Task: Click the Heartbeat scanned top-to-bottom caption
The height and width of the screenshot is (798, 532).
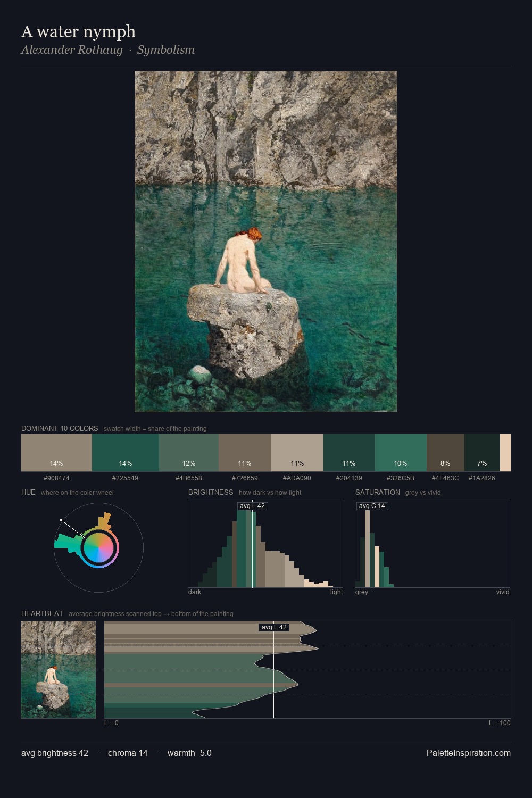Action: pyautogui.click(x=151, y=614)
